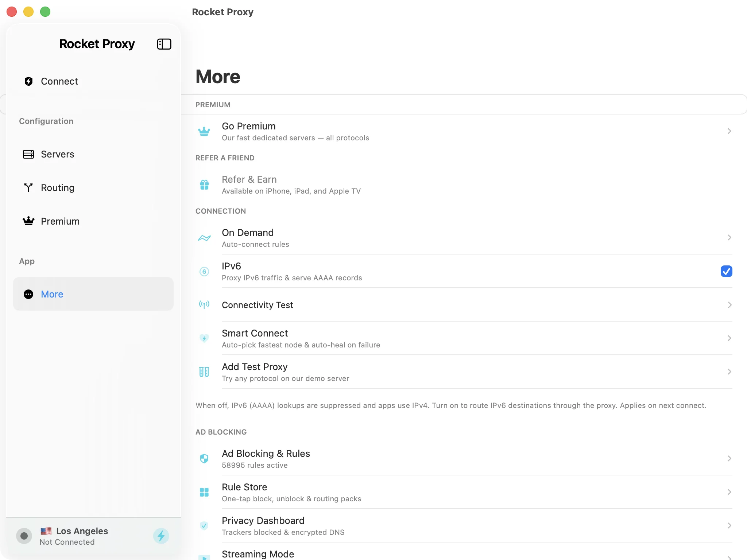Open Add Test Proxy chevron

729,372
